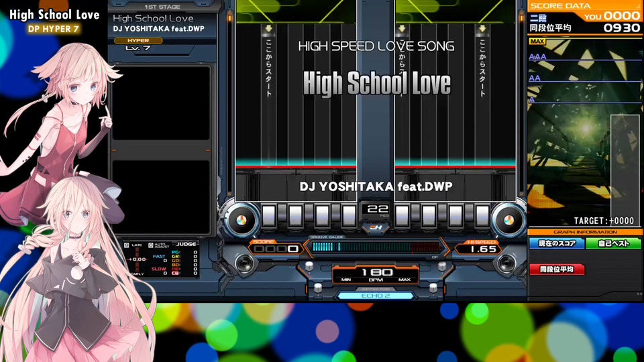Screen dimensions: 644x362
Task: Click the LATE/EARLY timing meter column
Action: pyautogui.click(x=137, y=259)
